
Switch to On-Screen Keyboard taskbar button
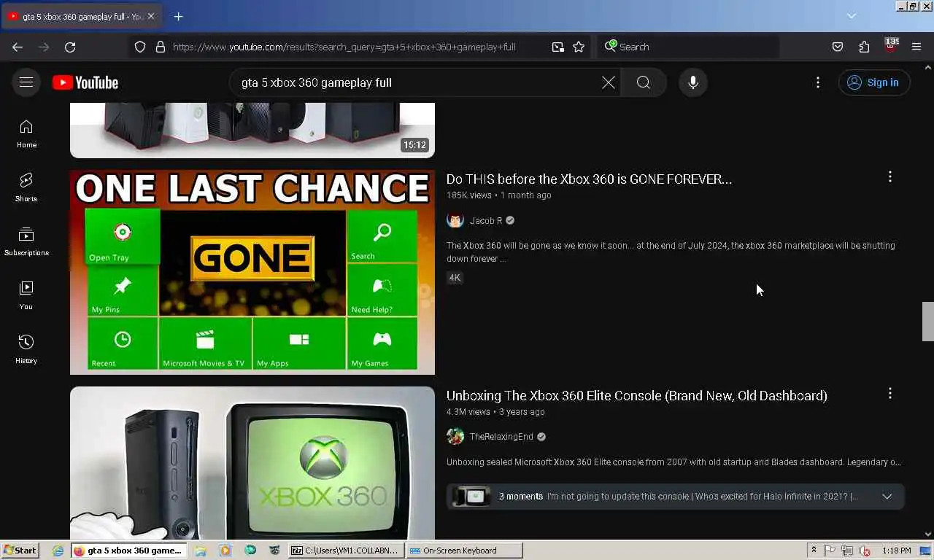click(x=465, y=551)
